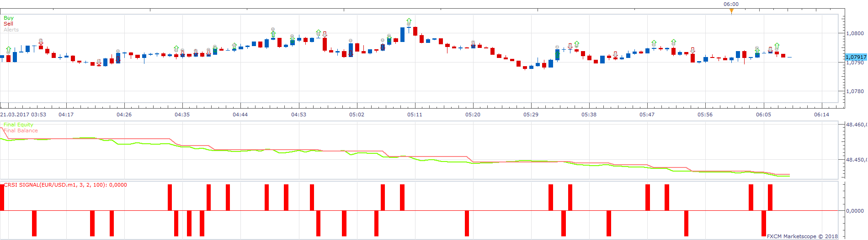Click the 0,0000 CRSI axis value
Screen dimensions: 868x240
click(x=855, y=211)
